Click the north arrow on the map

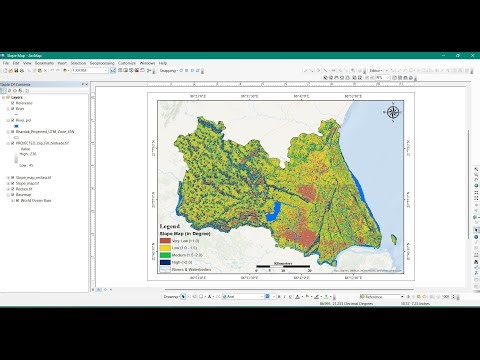393,112
